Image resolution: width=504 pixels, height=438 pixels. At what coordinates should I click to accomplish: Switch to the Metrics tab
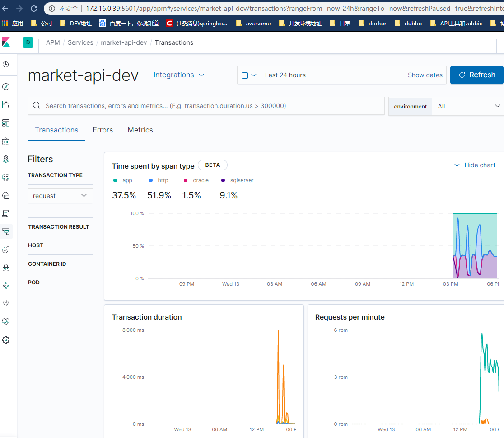tap(140, 130)
